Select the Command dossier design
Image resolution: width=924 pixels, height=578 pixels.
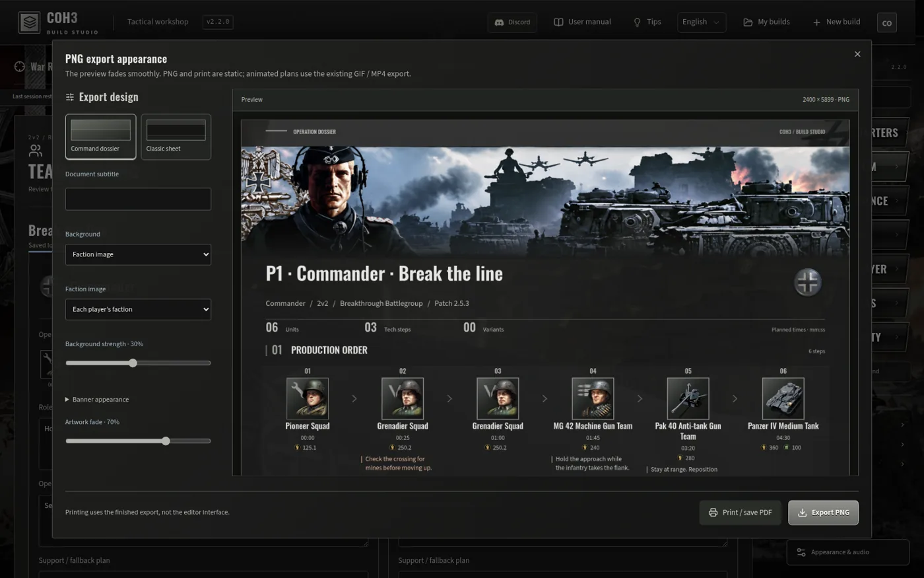[x=100, y=137]
